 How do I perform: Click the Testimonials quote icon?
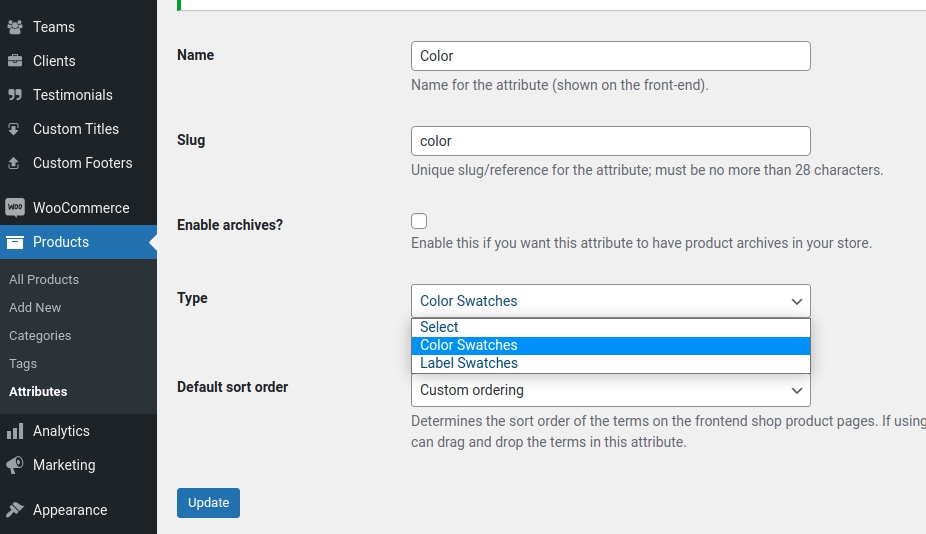tap(15, 95)
